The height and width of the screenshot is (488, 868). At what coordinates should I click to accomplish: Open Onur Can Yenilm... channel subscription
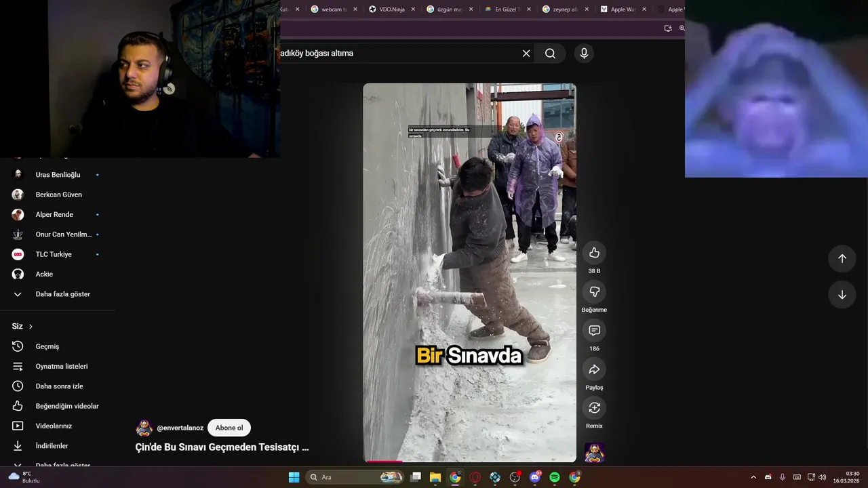57,235
